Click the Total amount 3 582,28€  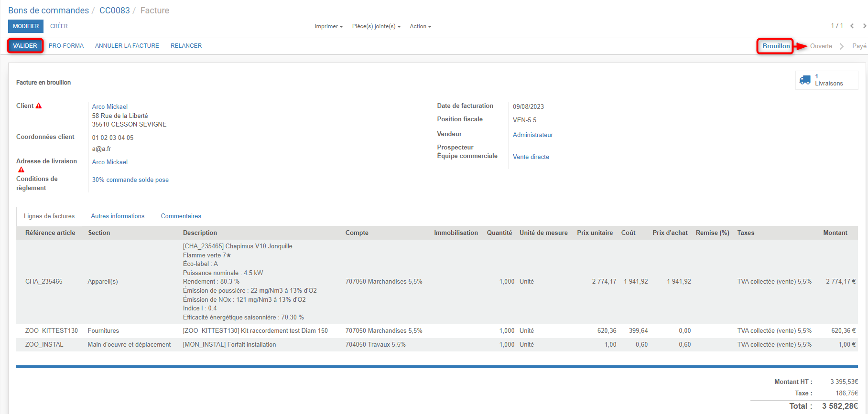coord(840,406)
